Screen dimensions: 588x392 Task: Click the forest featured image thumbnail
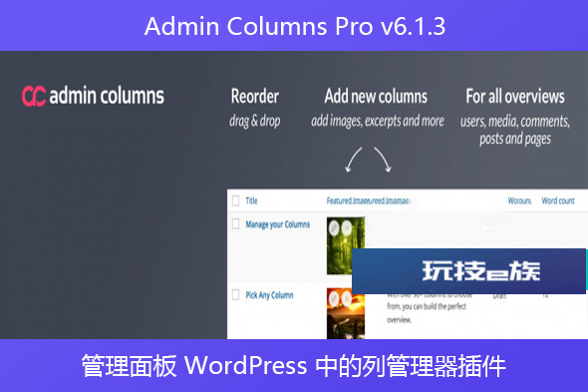click(x=346, y=245)
